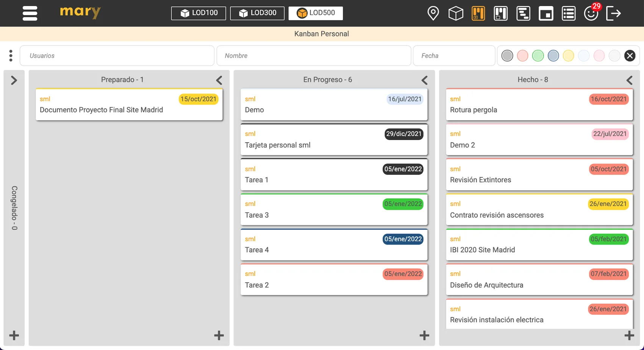Viewport: 644px width, 350px height.
Task: Click the Fecha filter field
Action: click(x=454, y=56)
